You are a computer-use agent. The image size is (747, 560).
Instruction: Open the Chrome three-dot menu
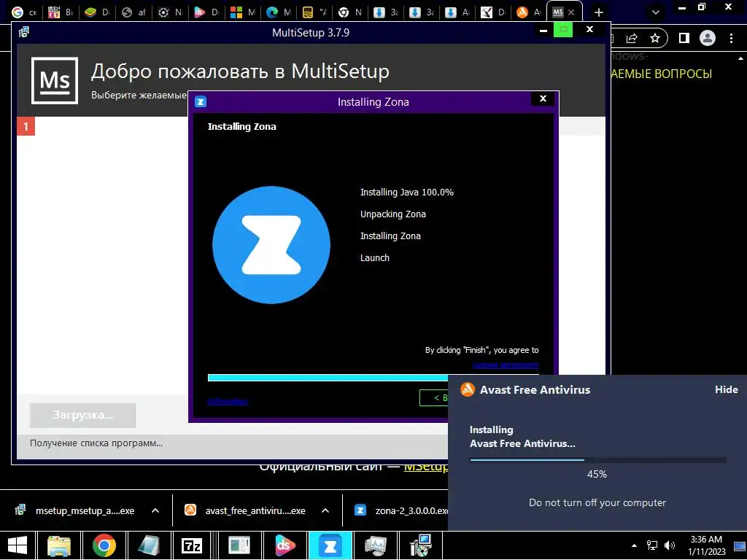pyautogui.click(x=731, y=38)
